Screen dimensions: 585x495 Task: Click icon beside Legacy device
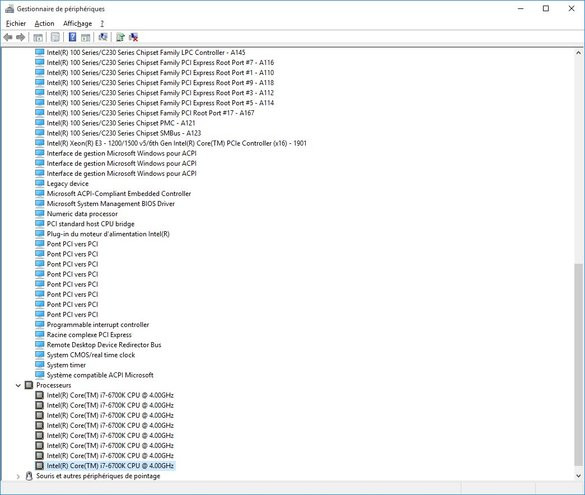[40, 183]
